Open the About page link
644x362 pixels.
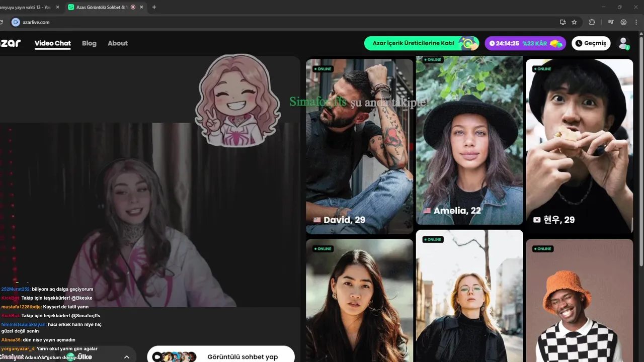118,43
